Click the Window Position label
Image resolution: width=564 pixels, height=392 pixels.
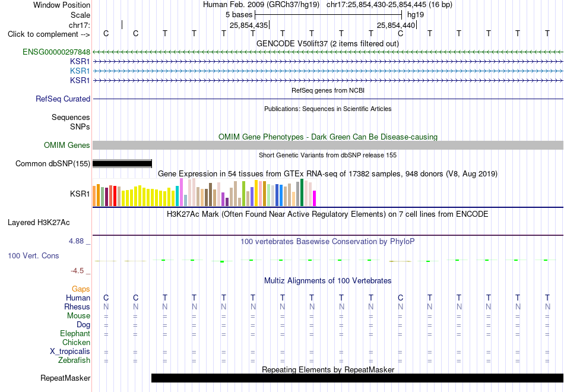[x=62, y=5]
